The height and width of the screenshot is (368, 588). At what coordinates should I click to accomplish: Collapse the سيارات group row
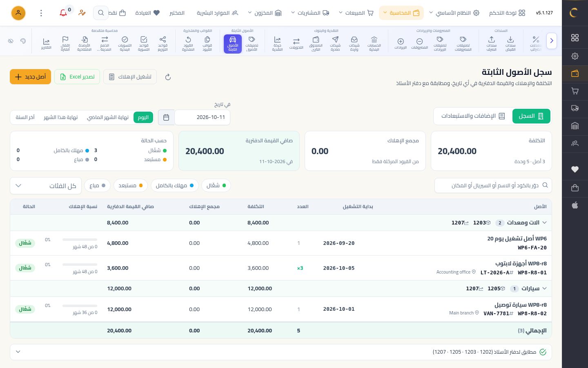(544, 288)
